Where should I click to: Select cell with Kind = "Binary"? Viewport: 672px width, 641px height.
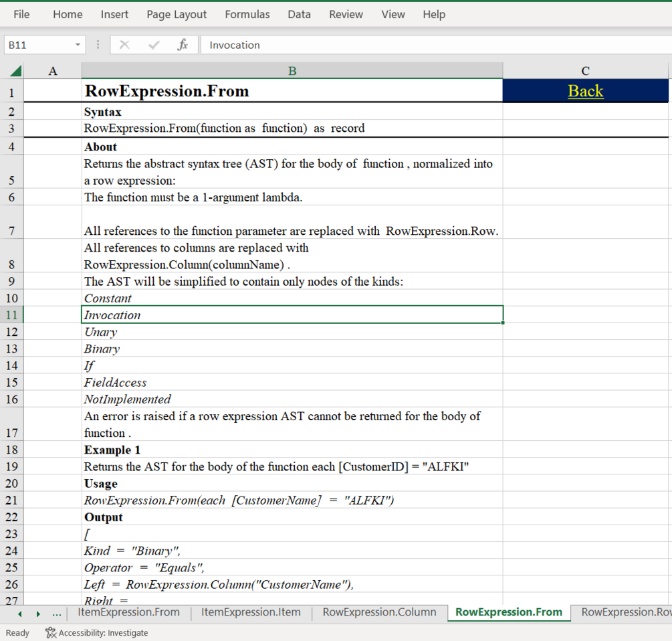[292, 551]
